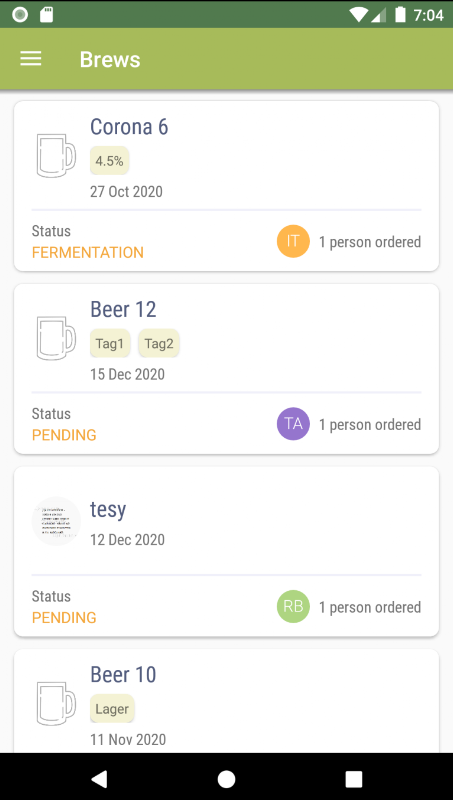The height and width of the screenshot is (800, 453).
Task: Open the tesy brew card title
Action: pyautogui.click(x=108, y=509)
